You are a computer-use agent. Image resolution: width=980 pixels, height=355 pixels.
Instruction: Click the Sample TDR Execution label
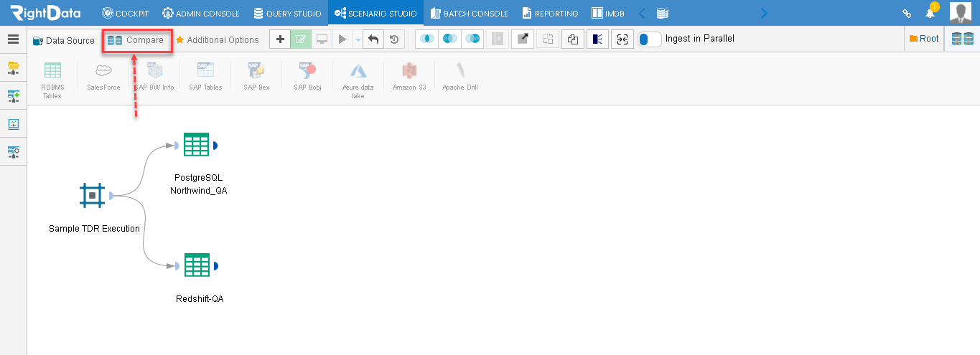click(x=94, y=228)
